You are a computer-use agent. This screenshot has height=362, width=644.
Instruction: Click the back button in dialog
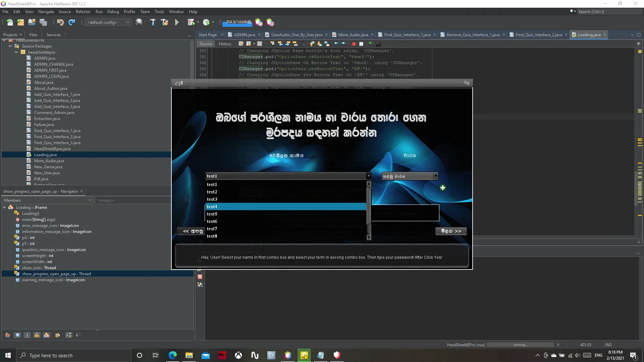pyautogui.click(x=192, y=231)
